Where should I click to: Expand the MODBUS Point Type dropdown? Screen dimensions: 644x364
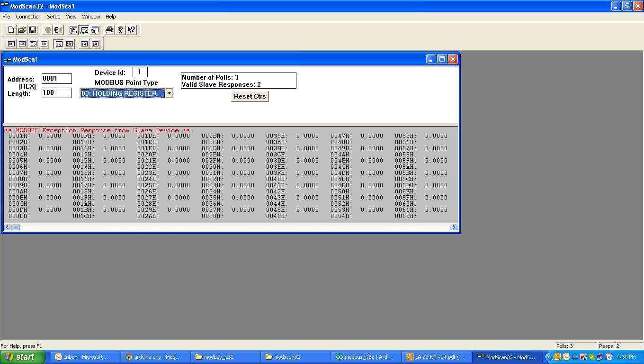pyautogui.click(x=169, y=93)
